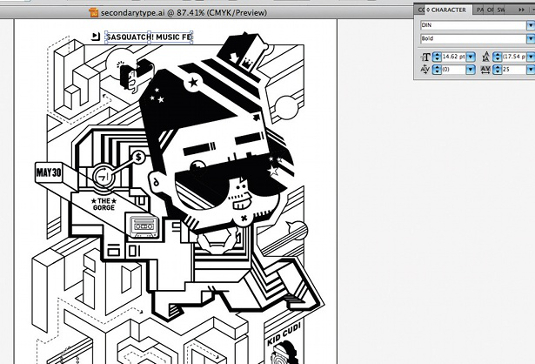This screenshot has width=535, height=364.
Task: Click the font size stepper arrows
Action: tap(436, 57)
